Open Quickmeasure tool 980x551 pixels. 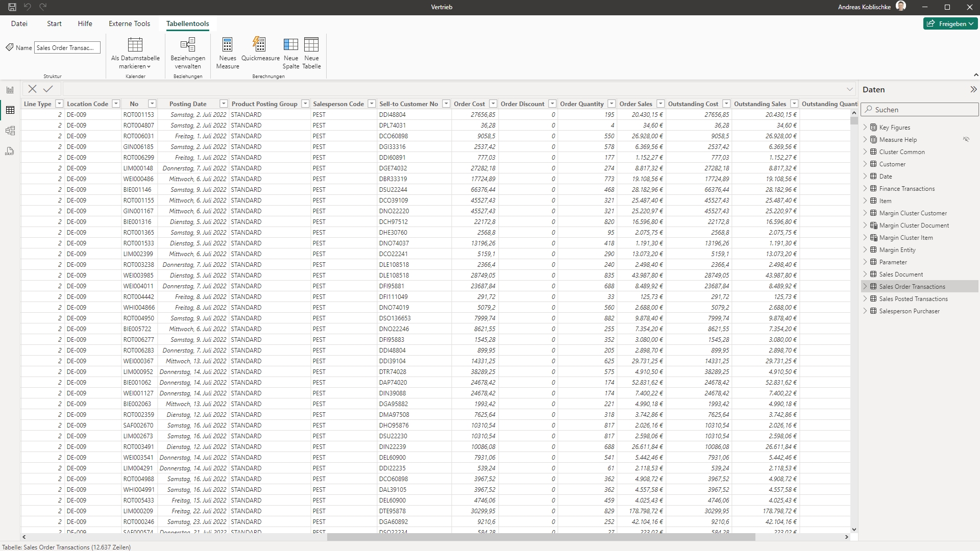click(x=260, y=45)
